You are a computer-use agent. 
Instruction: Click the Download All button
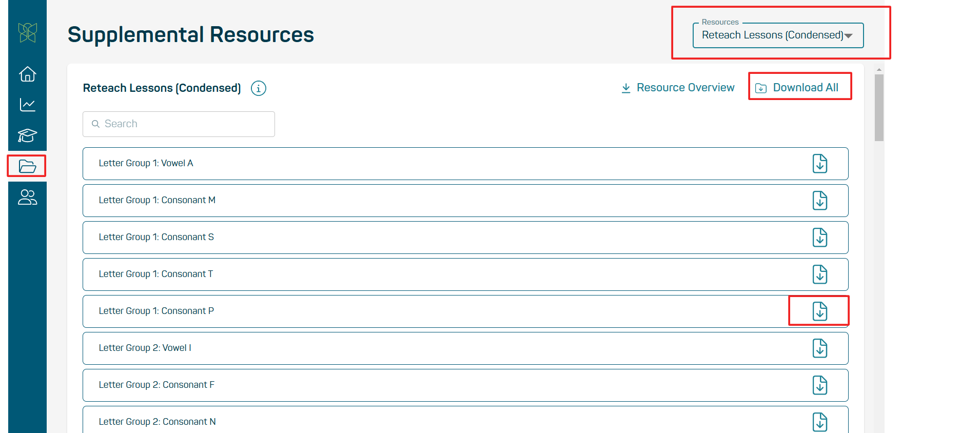799,87
